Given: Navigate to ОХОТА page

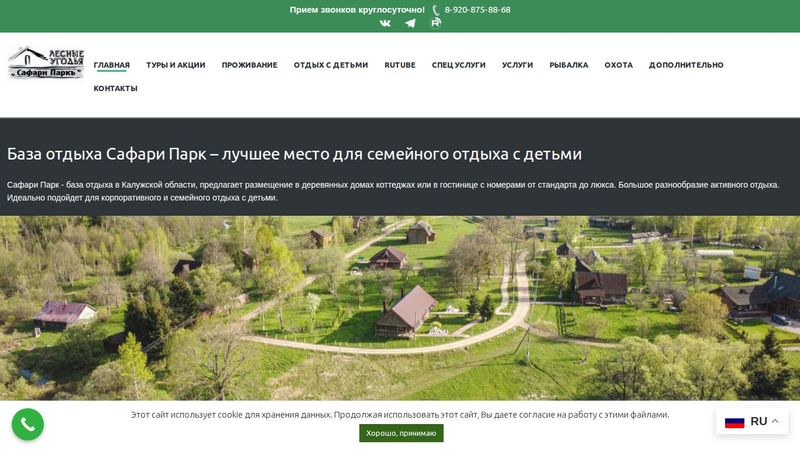Looking at the screenshot, I should 618,65.
